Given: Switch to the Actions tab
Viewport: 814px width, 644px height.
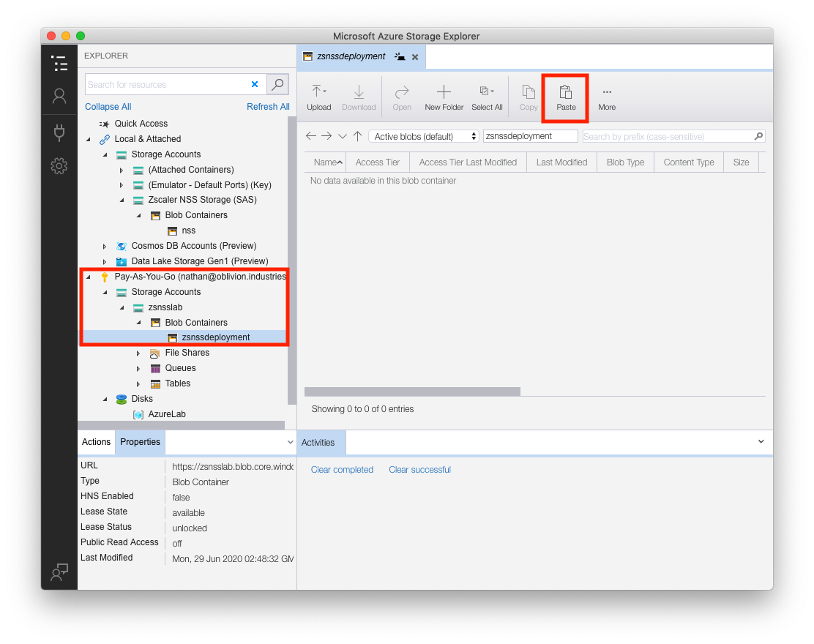Looking at the screenshot, I should click(96, 442).
